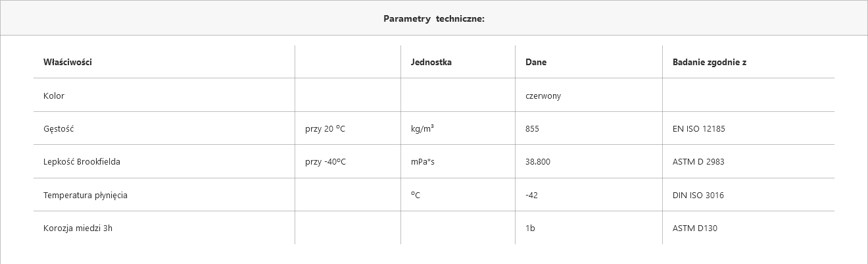Select the viscosity value "38.800"
The image size is (868, 264).
tap(538, 162)
